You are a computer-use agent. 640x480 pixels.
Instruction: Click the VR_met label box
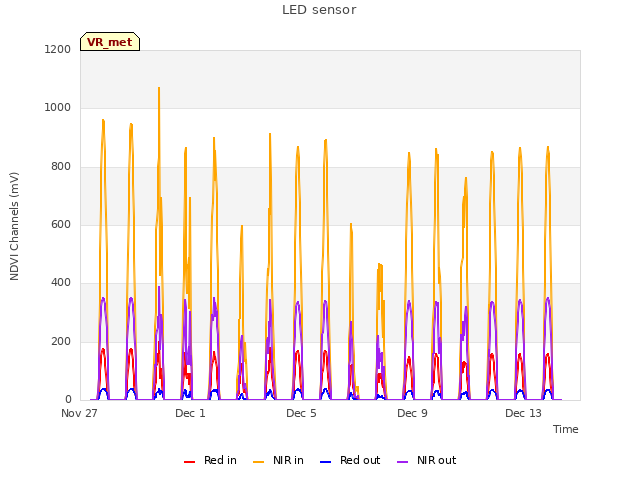click(x=110, y=42)
